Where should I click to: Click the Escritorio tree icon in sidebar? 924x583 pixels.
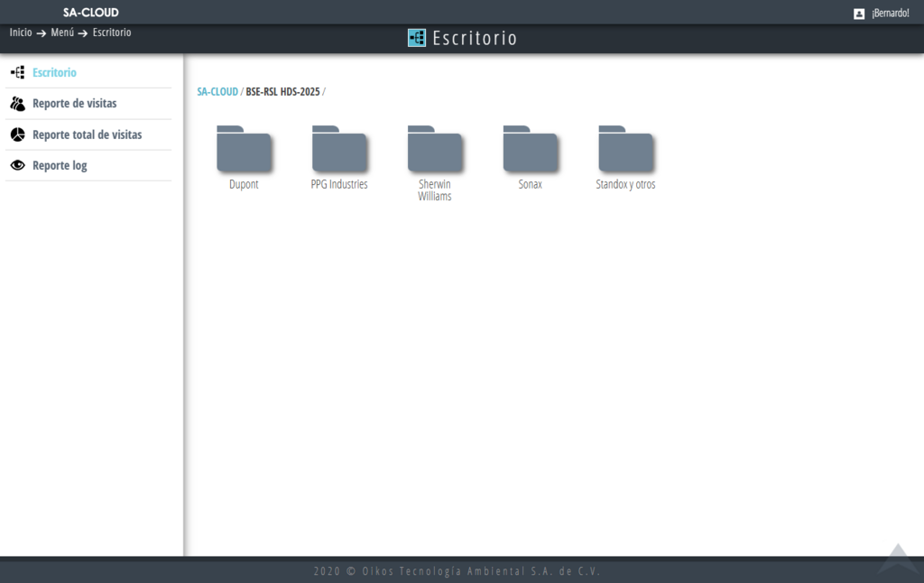click(x=17, y=72)
